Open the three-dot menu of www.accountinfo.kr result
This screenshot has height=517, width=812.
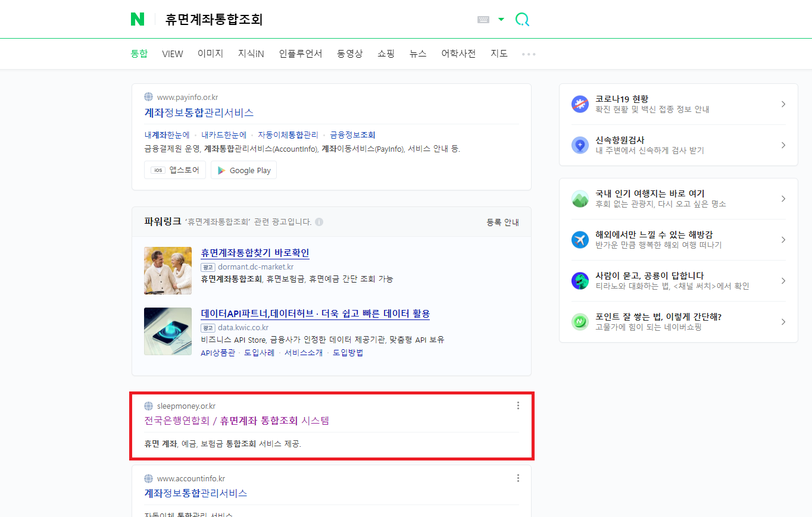pyautogui.click(x=518, y=478)
